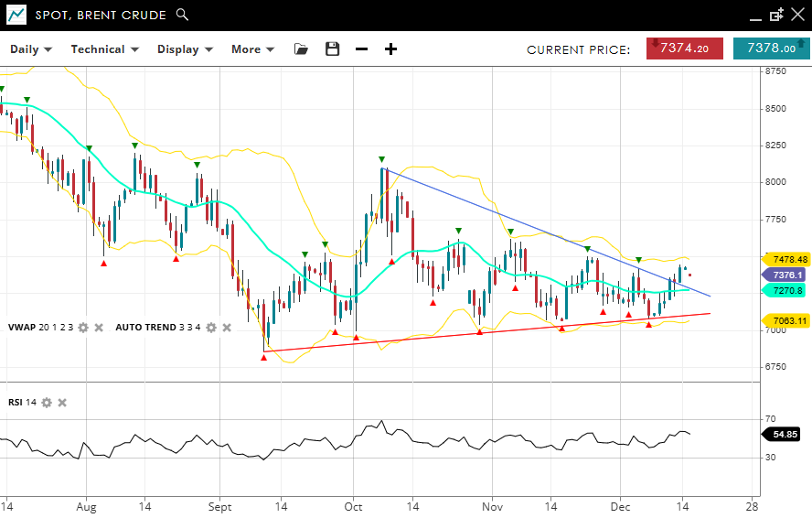Remove the VWAP indicator
The width and height of the screenshot is (812, 518).
(98, 327)
